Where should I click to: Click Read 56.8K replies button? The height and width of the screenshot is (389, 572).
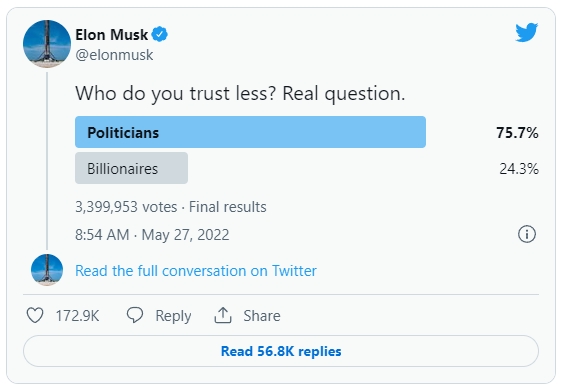coord(281,351)
